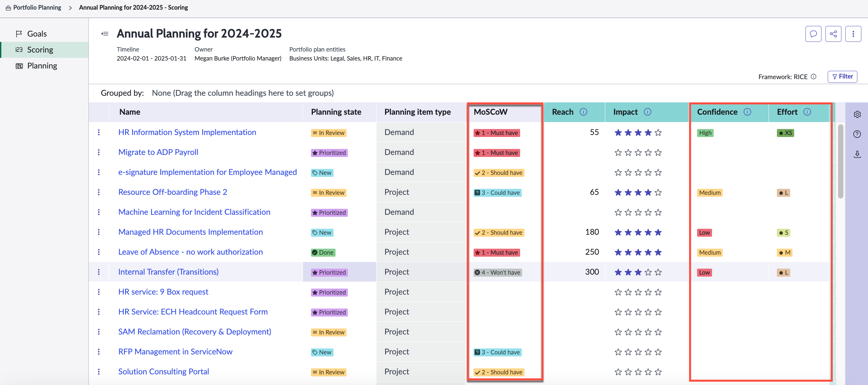Open 'New' state for RFP Management in ServiceNow
This screenshot has width=868, height=385.
pos(322,352)
